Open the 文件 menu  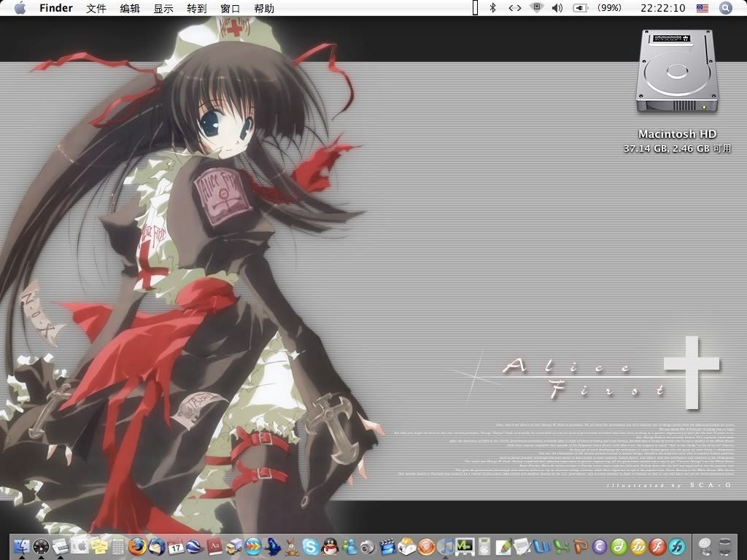[x=96, y=9]
